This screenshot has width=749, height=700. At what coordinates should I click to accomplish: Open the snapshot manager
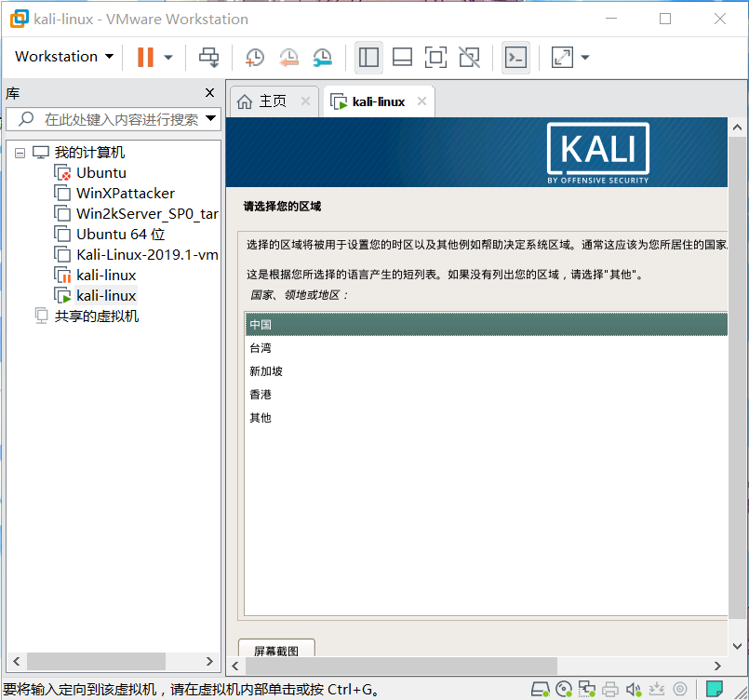323,58
